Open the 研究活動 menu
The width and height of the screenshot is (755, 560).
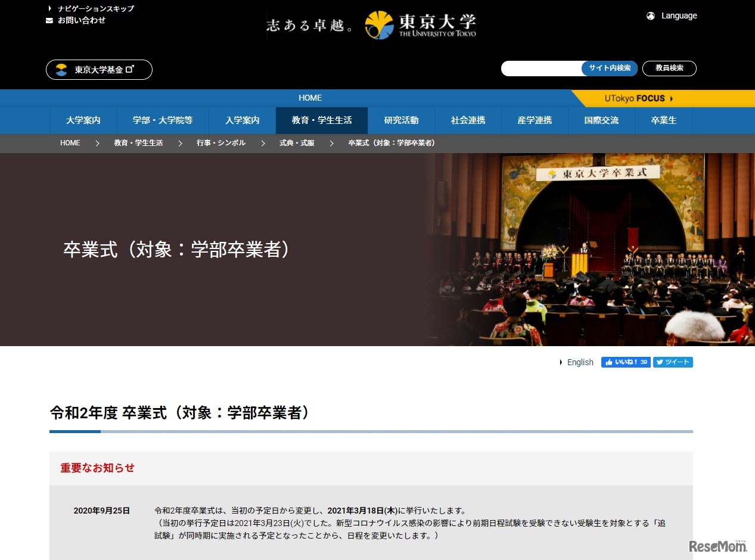point(402,120)
